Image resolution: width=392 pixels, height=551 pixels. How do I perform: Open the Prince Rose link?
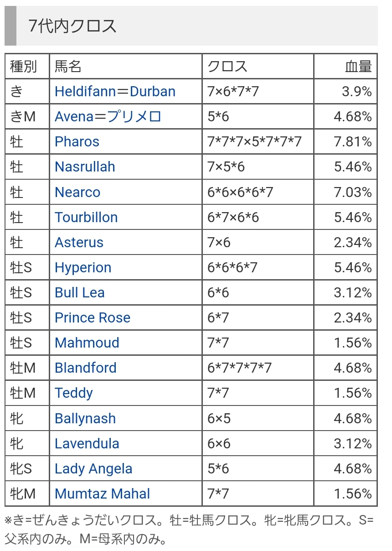(93, 317)
